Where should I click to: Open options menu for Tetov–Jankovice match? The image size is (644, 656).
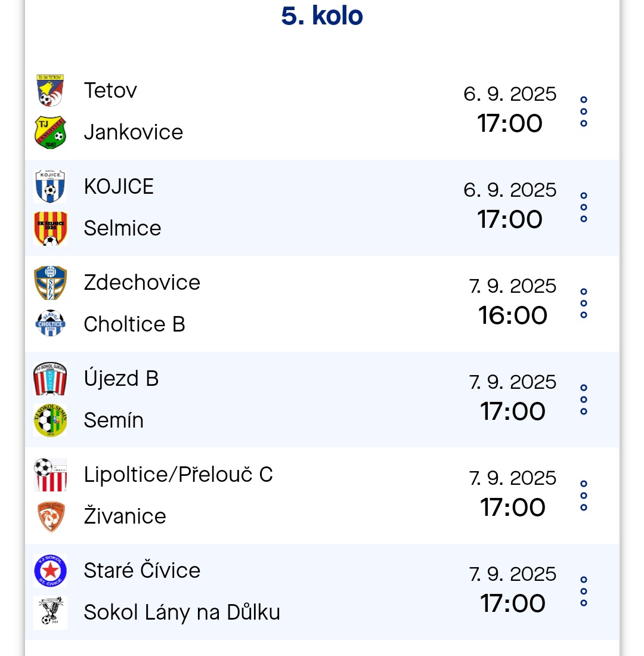pyautogui.click(x=584, y=112)
